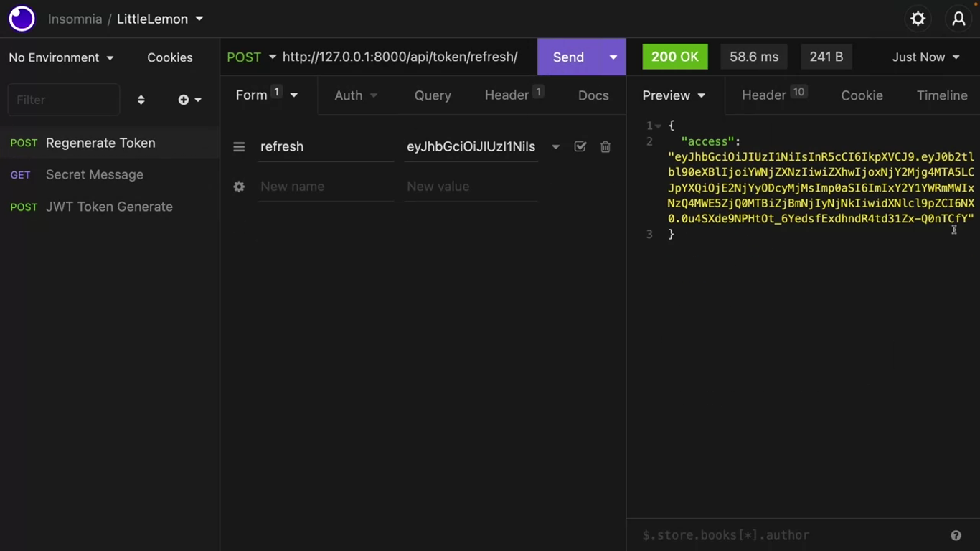Image resolution: width=980 pixels, height=551 pixels.
Task: Expand the Send button options arrow
Action: [613, 57]
